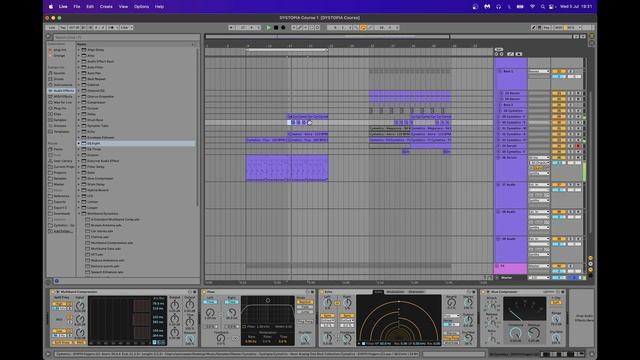The image size is (640, 360).
Task: Expand the Auto Filter device folder
Action: [79, 67]
